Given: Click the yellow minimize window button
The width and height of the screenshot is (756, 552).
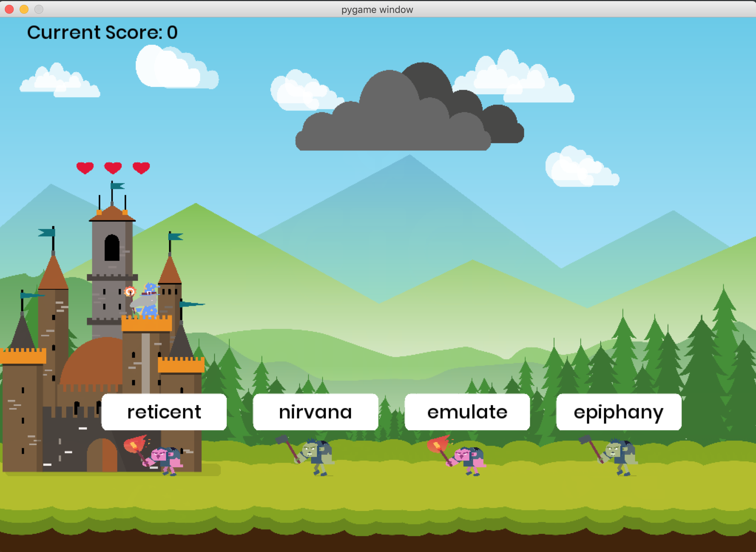Looking at the screenshot, I should pyautogui.click(x=24, y=9).
